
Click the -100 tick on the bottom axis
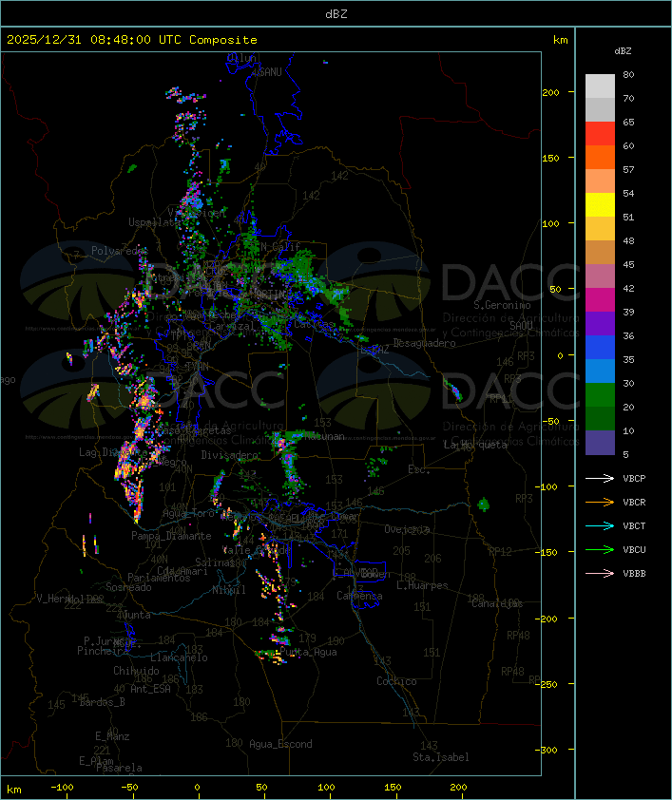coord(62,788)
